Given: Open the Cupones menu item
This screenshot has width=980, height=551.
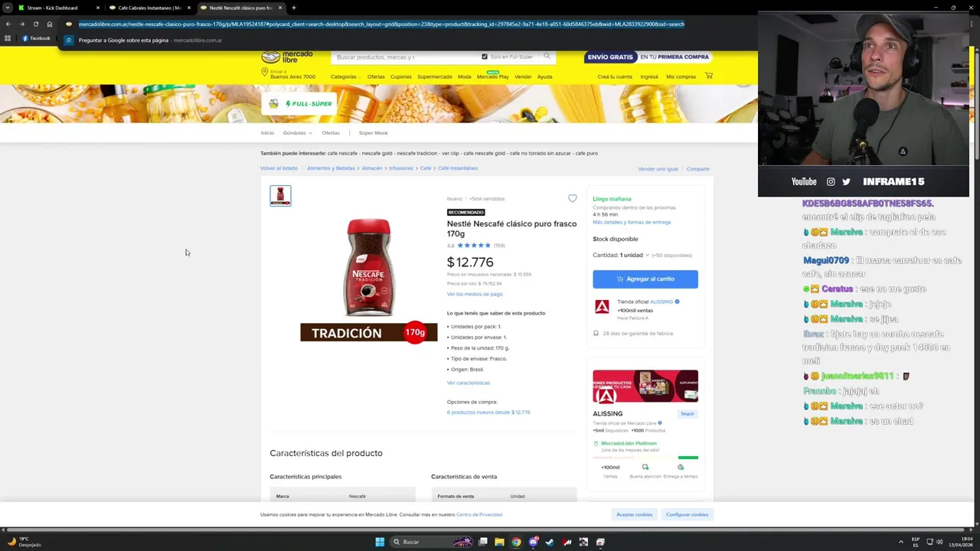Looking at the screenshot, I should click(401, 77).
